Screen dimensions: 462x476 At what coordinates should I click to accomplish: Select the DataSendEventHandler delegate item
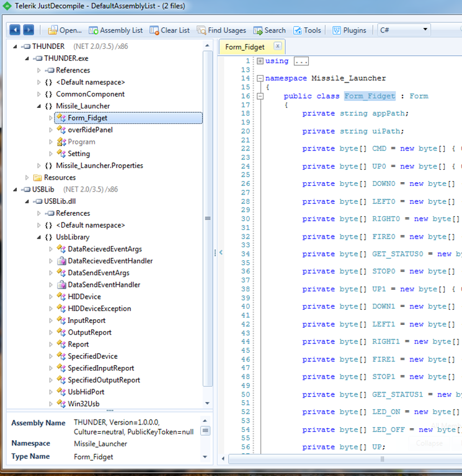pyautogui.click(x=104, y=284)
